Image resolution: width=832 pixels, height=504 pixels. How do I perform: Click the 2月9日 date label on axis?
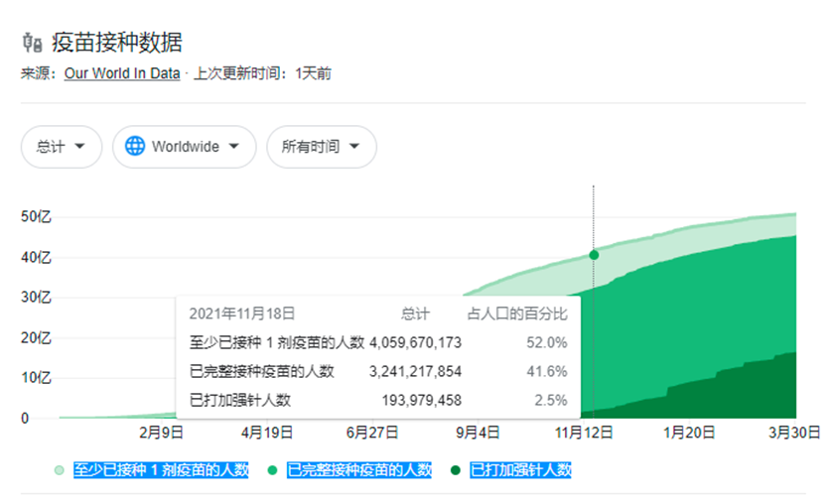coord(161,433)
